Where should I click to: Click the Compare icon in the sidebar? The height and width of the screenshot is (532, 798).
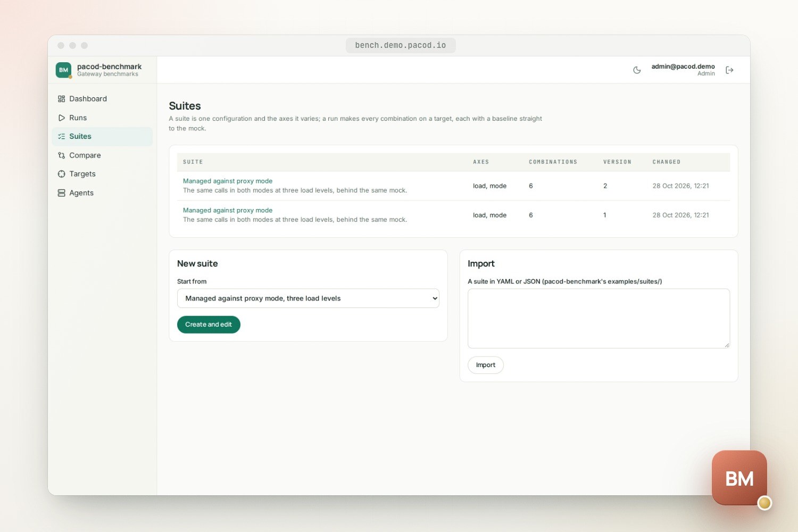pyautogui.click(x=61, y=155)
